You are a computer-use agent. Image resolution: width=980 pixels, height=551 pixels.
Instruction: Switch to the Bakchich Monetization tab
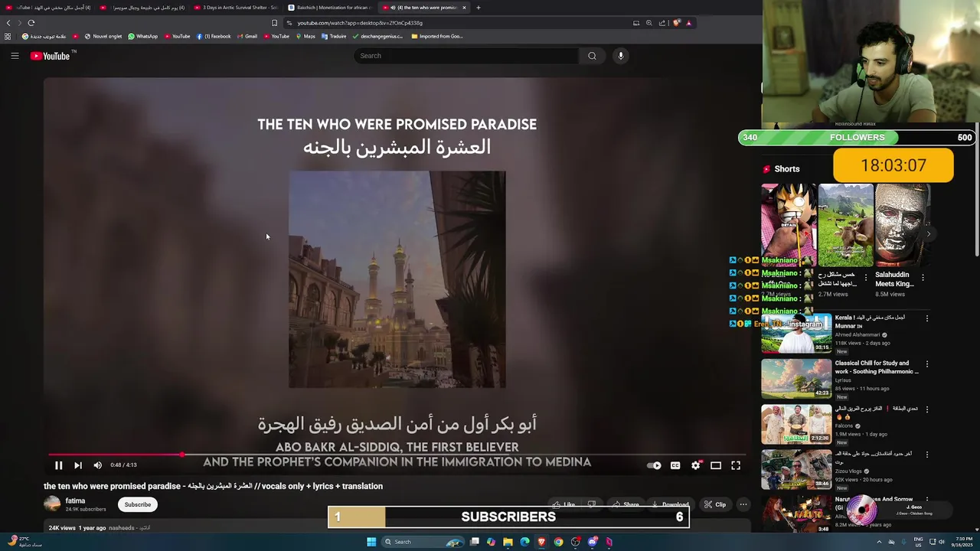coord(330,8)
